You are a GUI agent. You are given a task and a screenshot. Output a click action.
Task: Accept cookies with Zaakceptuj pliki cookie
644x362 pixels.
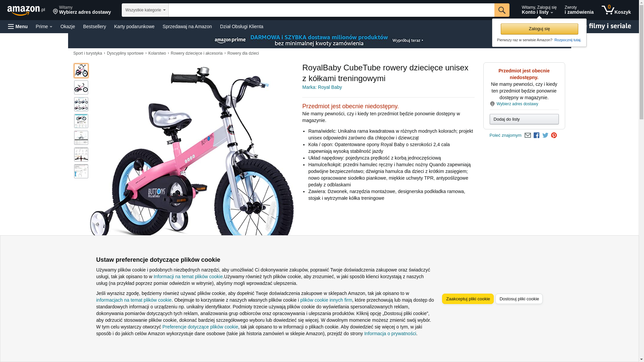(468, 299)
